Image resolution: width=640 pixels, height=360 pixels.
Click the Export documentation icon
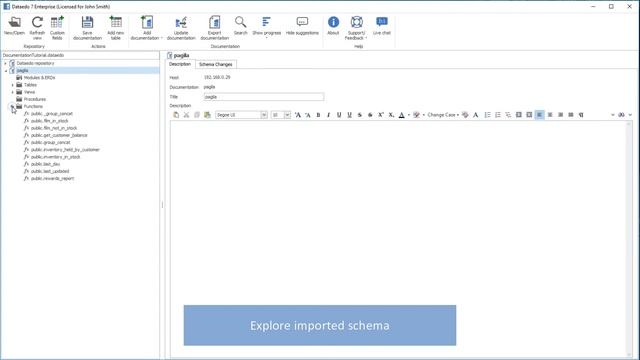click(214, 23)
